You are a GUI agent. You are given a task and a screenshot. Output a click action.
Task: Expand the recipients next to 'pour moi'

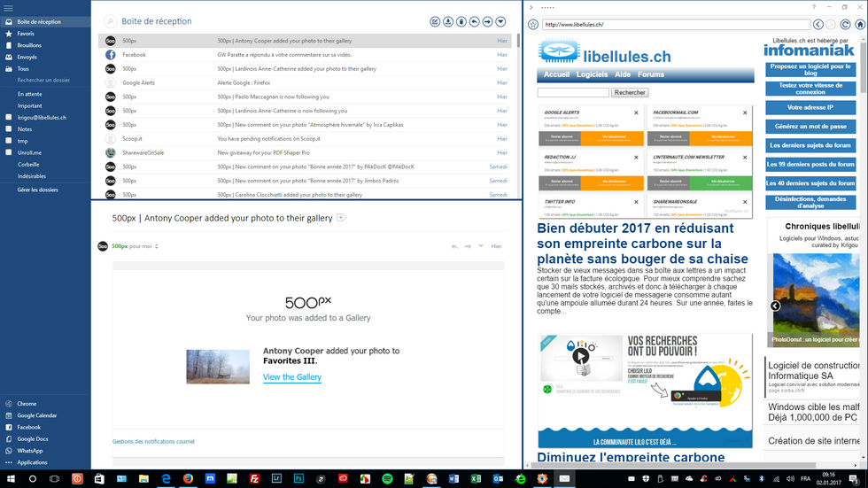[157, 246]
